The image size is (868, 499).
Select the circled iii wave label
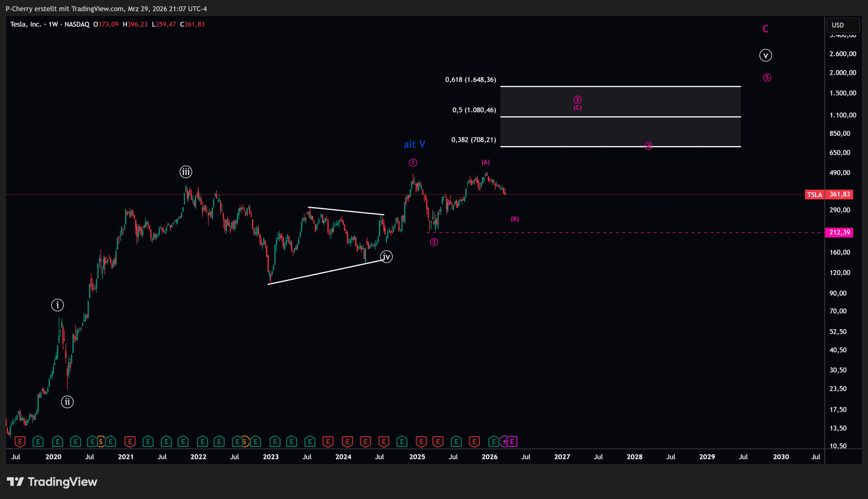tap(186, 172)
